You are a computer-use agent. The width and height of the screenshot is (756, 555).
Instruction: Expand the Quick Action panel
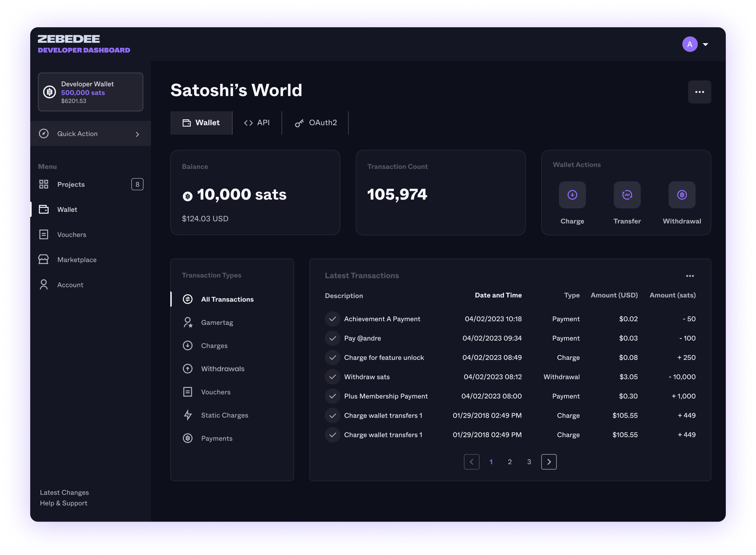(x=90, y=134)
